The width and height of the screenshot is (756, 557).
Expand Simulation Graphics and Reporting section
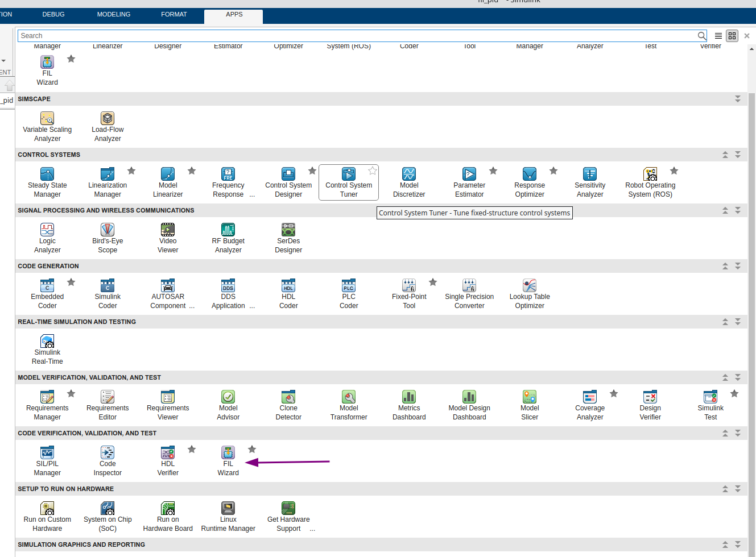[x=738, y=544]
